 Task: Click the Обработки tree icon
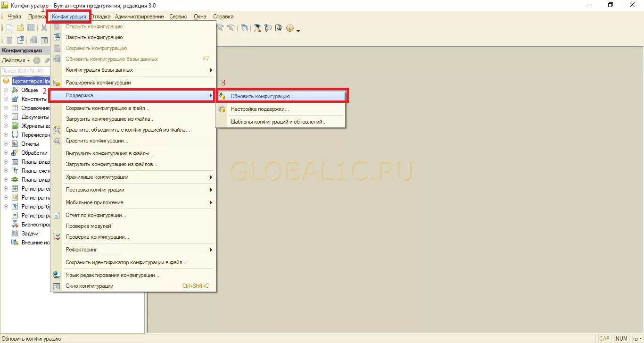click(15, 153)
